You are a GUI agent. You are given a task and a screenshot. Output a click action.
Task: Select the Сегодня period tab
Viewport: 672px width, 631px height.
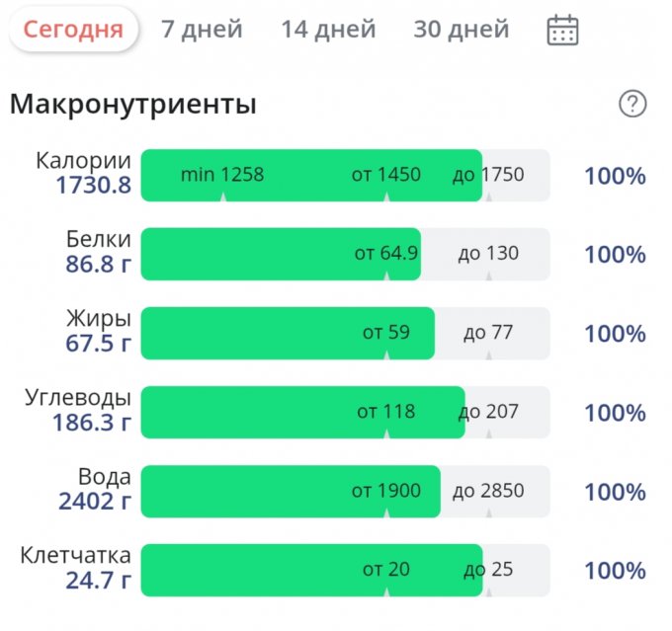coord(73,30)
